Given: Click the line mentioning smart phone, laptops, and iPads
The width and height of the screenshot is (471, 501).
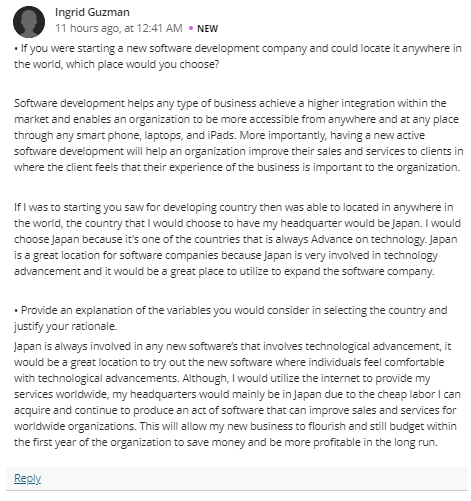Looking at the screenshot, I should 219,135.
